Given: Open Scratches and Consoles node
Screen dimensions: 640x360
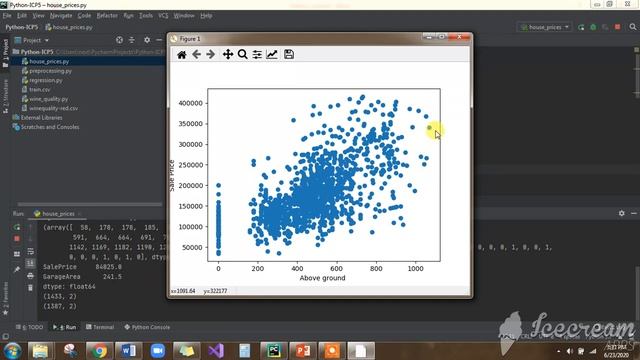Looking at the screenshot, I should (x=50, y=127).
